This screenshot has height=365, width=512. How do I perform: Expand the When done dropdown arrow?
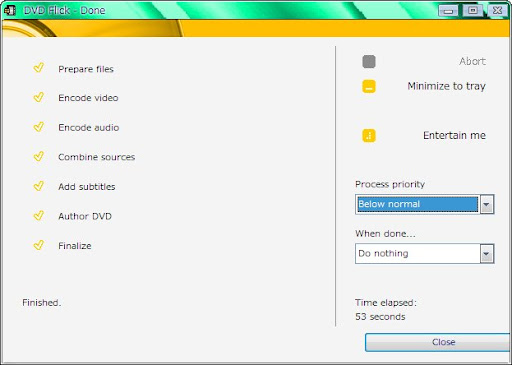tap(487, 254)
